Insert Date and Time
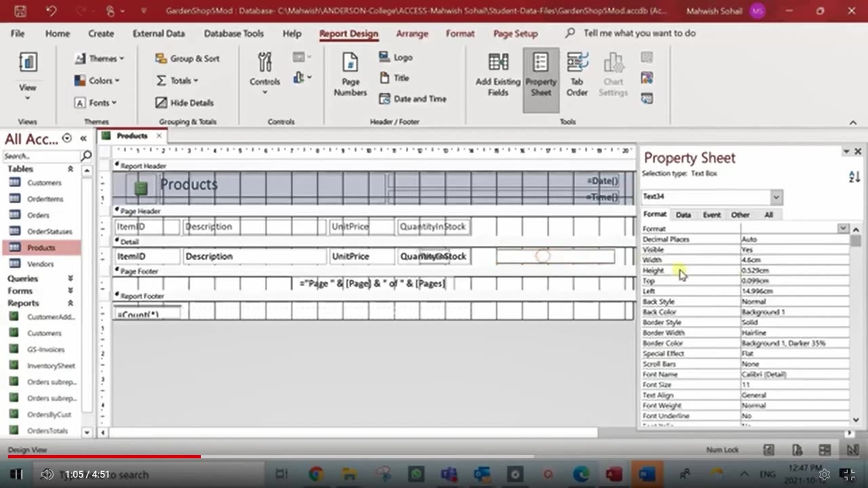This screenshot has width=868, height=488. point(412,99)
